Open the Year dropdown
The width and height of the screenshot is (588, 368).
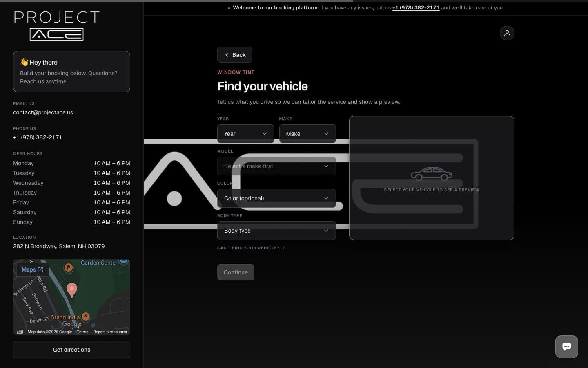(x=245, y=134)
